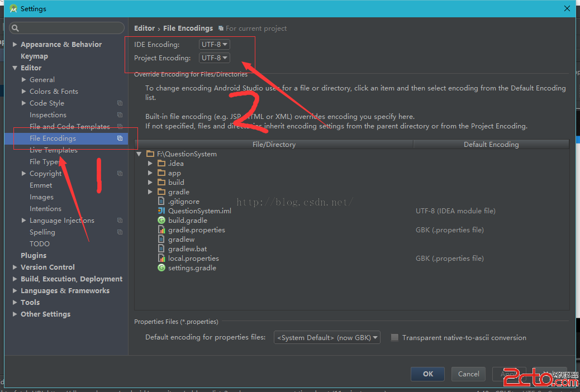This screenshot has height=392, width=580.
Task: Click the local.properties file icon
Action: (x=161, y=258)
